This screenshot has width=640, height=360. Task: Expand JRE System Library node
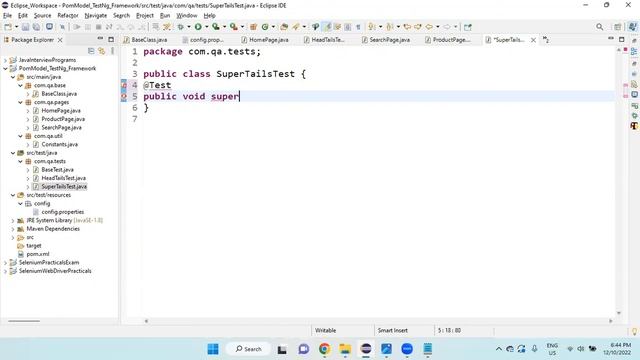13,220
